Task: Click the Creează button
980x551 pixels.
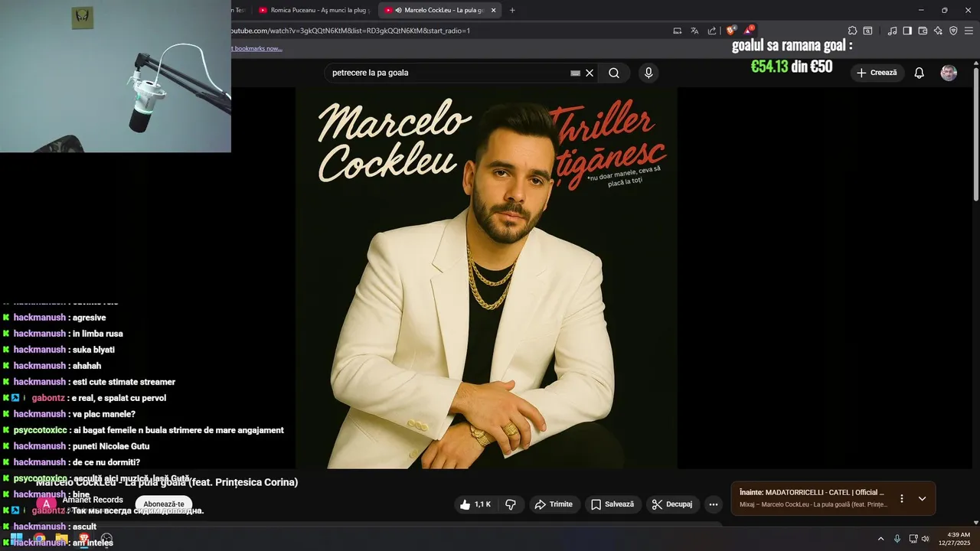Action: [x=877, y=73]
